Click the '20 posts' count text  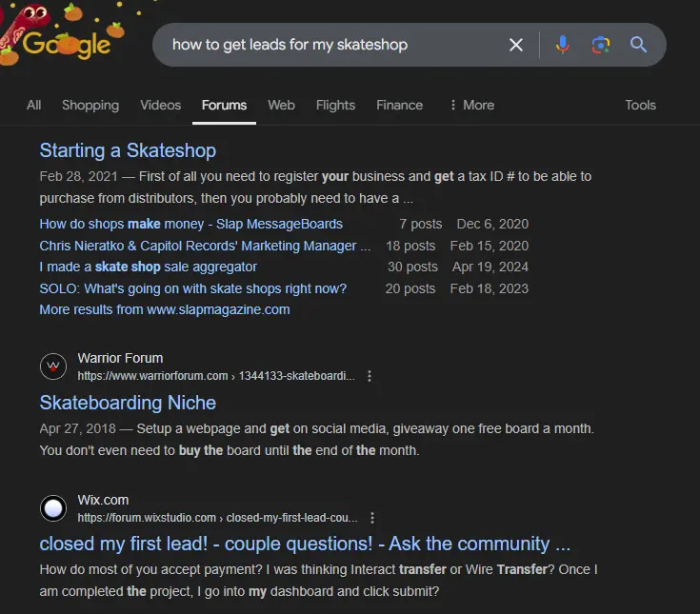click(x=410, y=288)
